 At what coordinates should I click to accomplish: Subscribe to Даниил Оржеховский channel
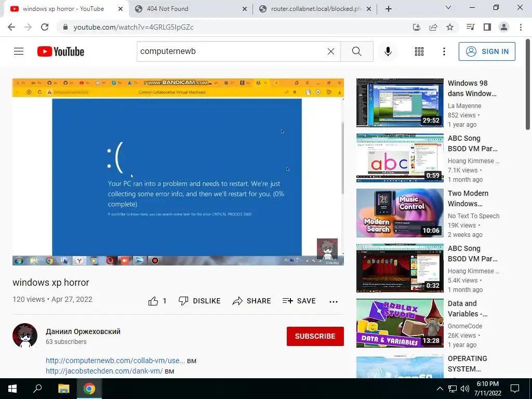click(315, 336)
